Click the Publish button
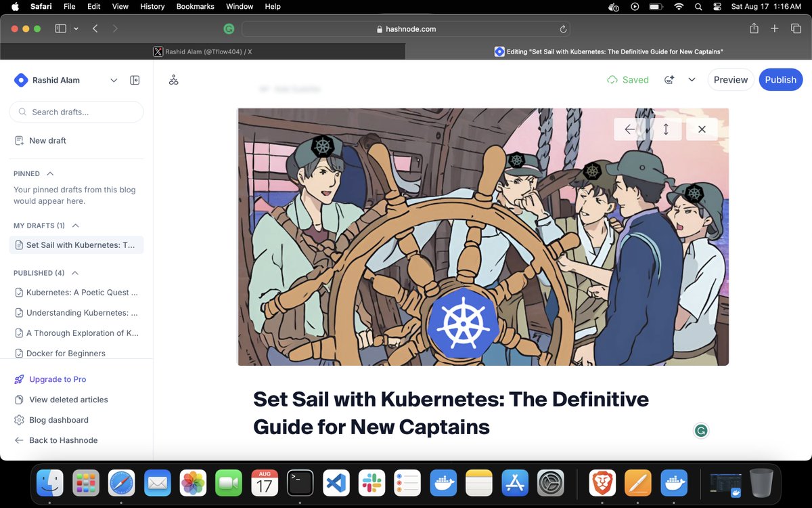 tap(780, 80)
